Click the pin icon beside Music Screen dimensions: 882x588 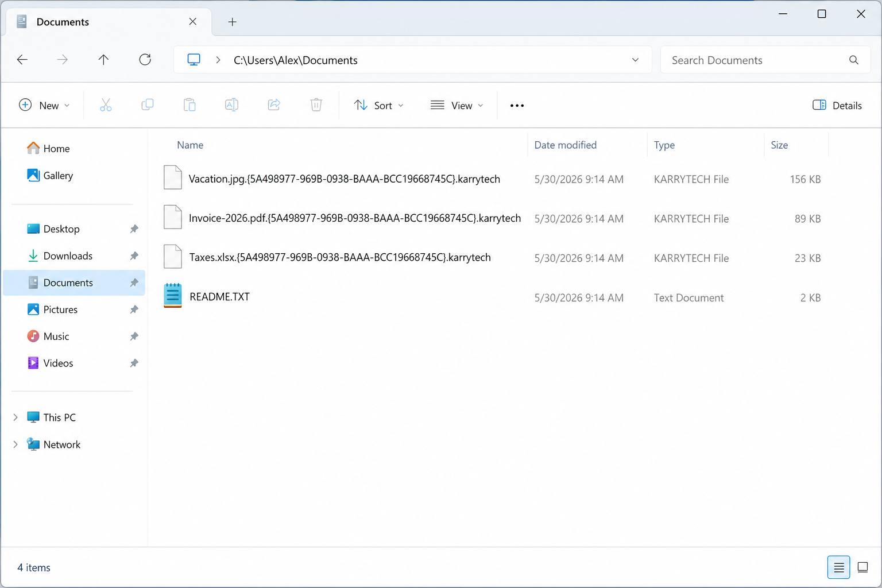[x=134, y=336]
